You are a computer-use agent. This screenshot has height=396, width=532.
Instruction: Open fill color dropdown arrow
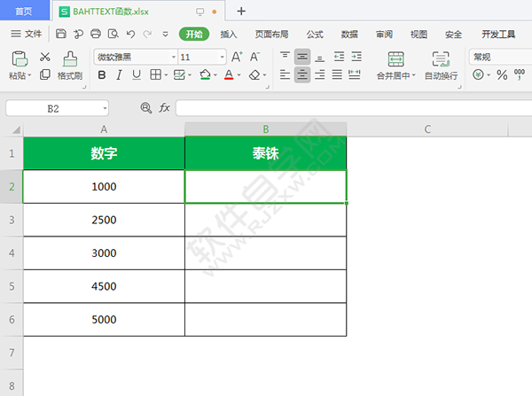[x=215, y=75]
